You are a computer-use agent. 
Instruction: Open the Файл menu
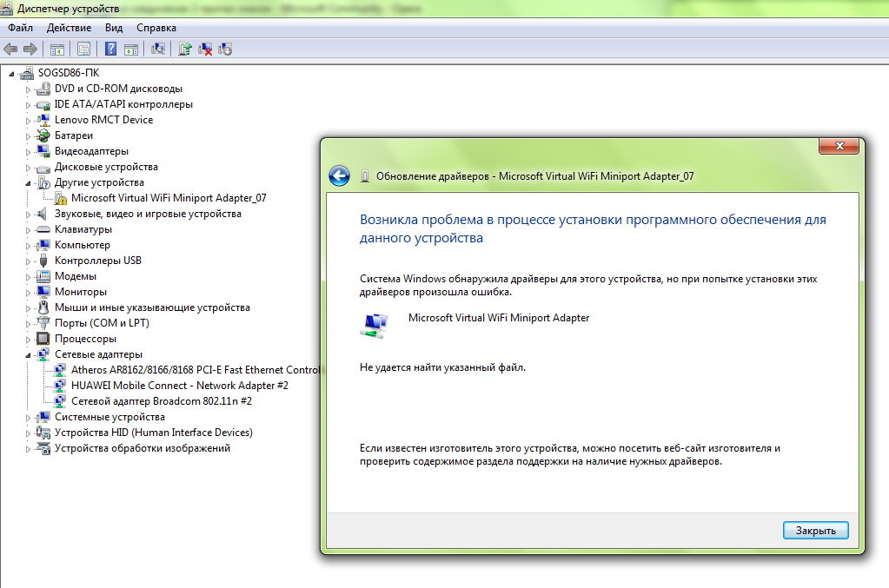(20, 28)
